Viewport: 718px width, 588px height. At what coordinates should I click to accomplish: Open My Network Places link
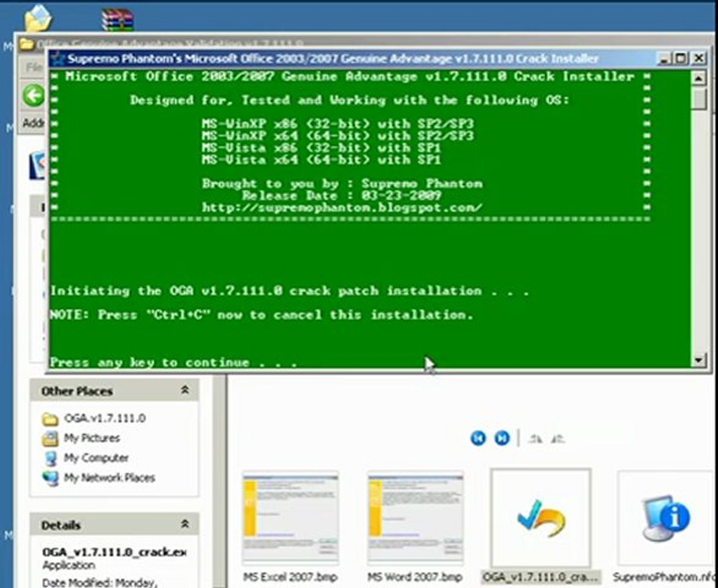[109, 477]
